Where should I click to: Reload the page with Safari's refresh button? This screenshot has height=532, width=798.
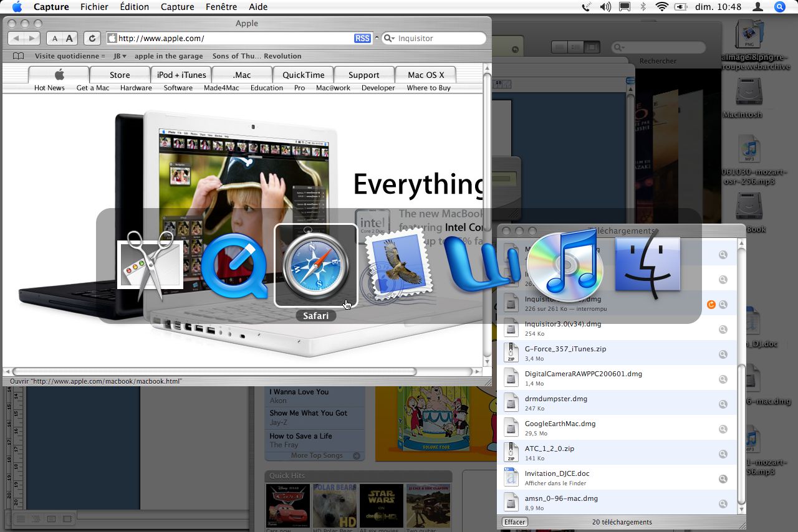[91, 38]
